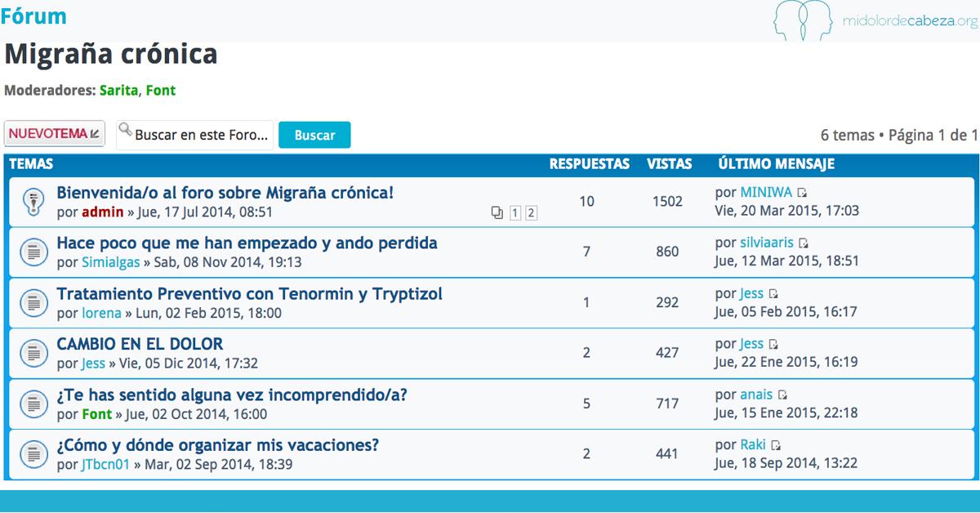Image resolution: width=980 pixels, height=513 pixels.
Task: Click topic icon beside CAMBIO EN EL DOLOR
Action: pyautogui.click(x=32, y=353)
